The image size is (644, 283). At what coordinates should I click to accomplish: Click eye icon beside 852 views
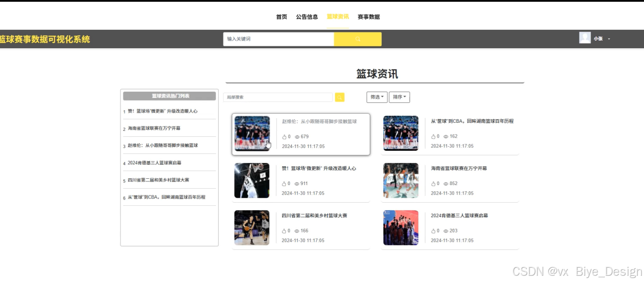446,184
